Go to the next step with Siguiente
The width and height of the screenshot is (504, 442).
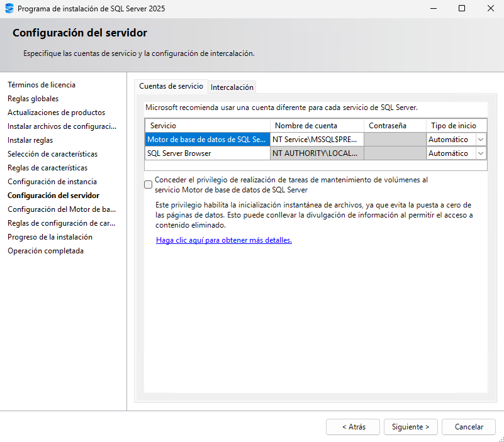(x=410, y=427)
